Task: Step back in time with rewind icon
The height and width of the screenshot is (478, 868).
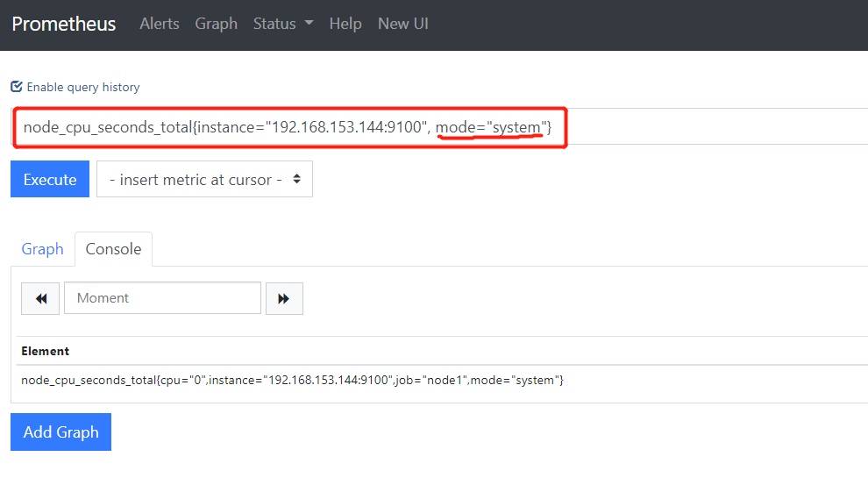Action: click(x=40, y=298)
